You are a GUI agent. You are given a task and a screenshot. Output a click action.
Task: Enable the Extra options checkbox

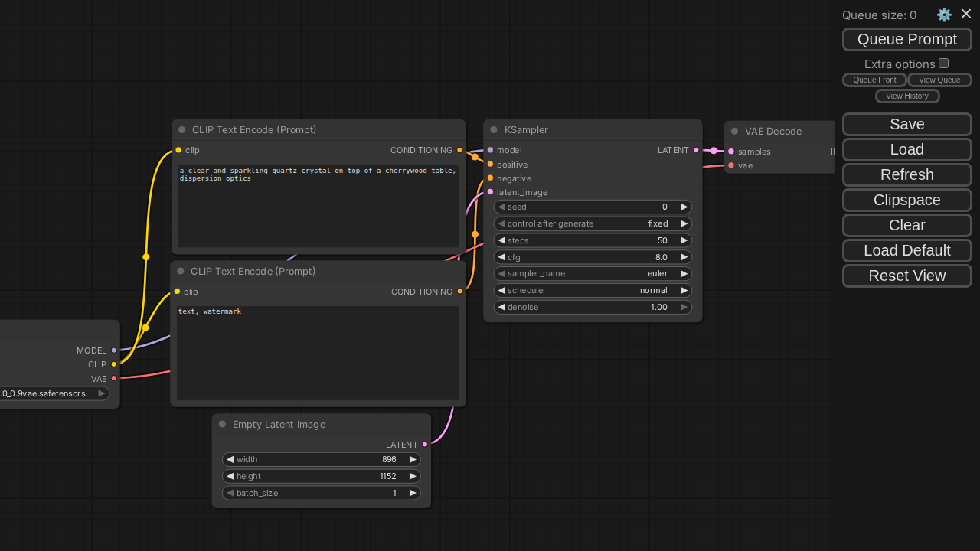(943, 64)
